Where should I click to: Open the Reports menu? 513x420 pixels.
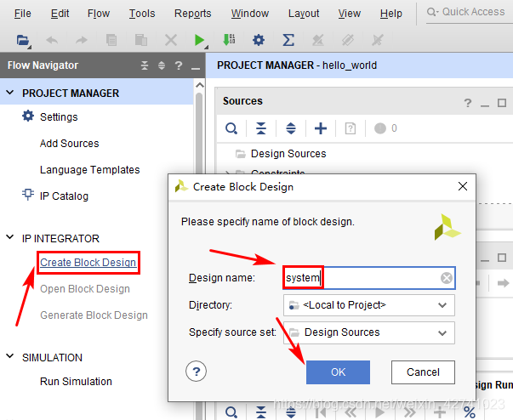point(193,14)
